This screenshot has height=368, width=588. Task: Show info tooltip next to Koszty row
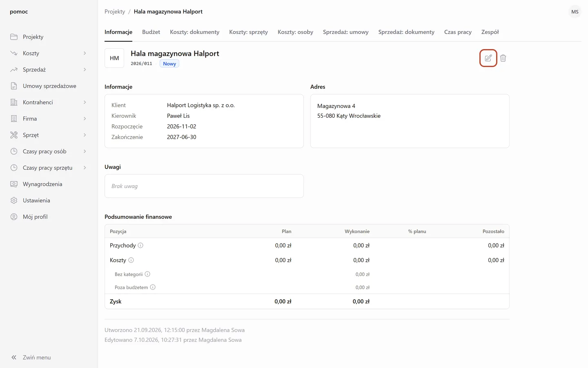pos(131,260)
